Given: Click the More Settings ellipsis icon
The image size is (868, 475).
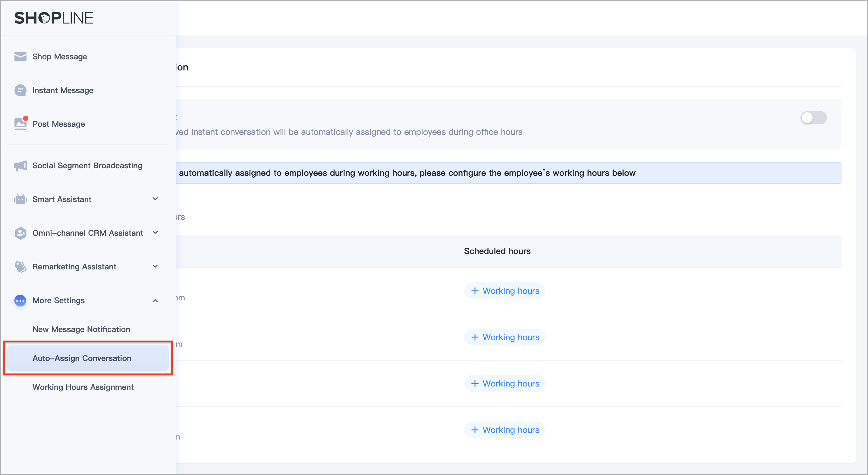Looking at the screenshot, I should pyautogui.click(x=20, y=300).
